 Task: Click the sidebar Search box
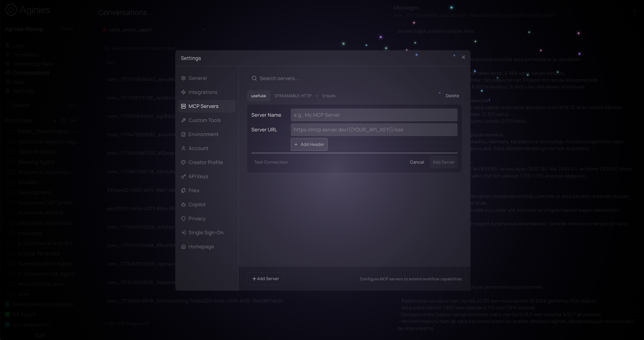tap(40, 105)
